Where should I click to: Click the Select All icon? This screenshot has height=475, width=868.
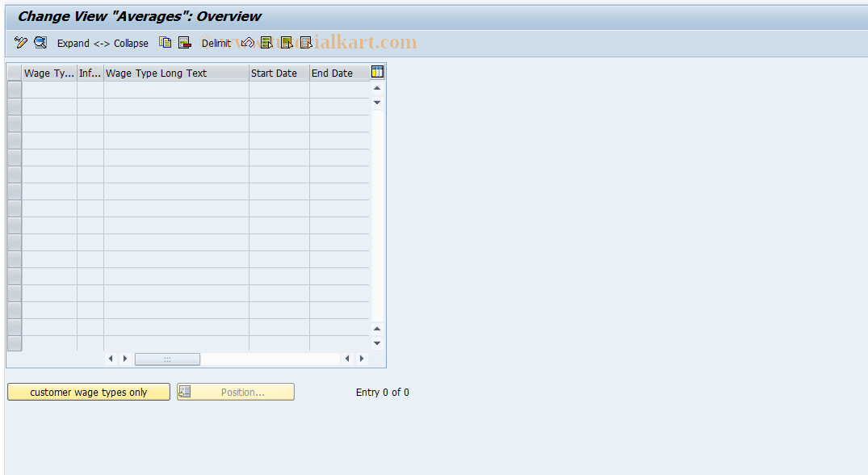pyautogui.click(x=266, y=43)
